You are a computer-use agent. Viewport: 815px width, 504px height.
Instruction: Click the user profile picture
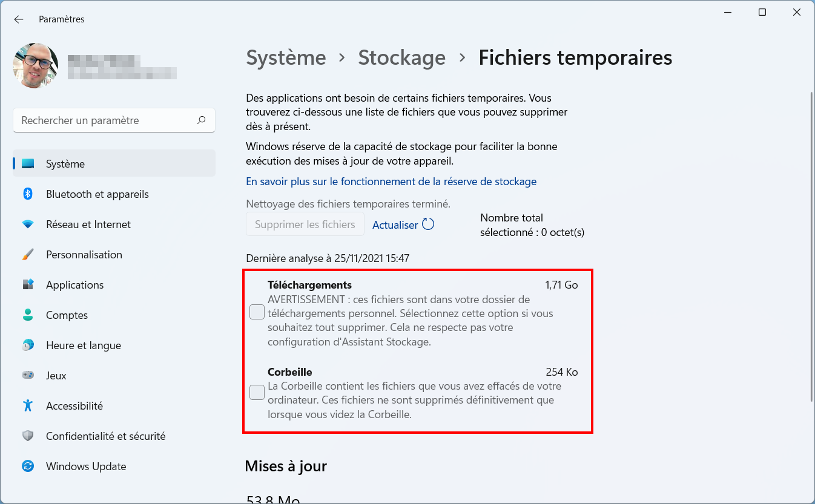36,65
